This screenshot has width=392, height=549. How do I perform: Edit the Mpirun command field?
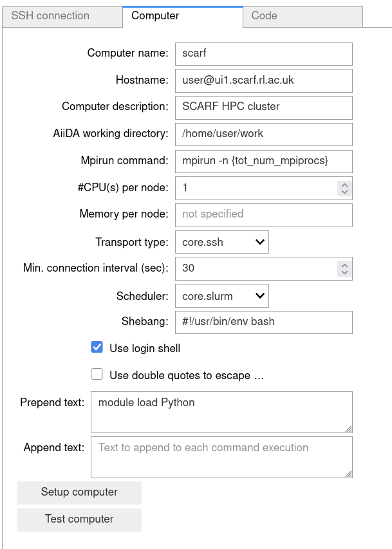coord(263,161)
